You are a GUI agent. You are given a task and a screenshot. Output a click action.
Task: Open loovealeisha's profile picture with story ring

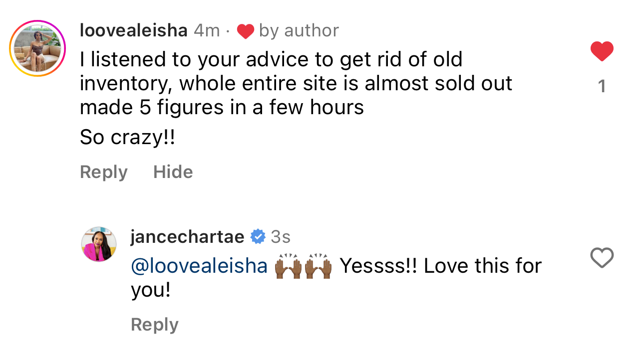(37, 48)
